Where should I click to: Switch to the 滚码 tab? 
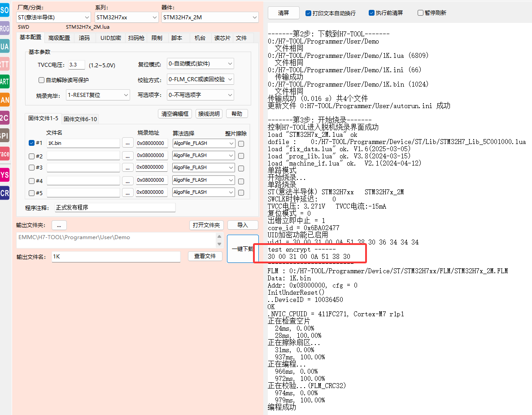[x=84, y=38]
